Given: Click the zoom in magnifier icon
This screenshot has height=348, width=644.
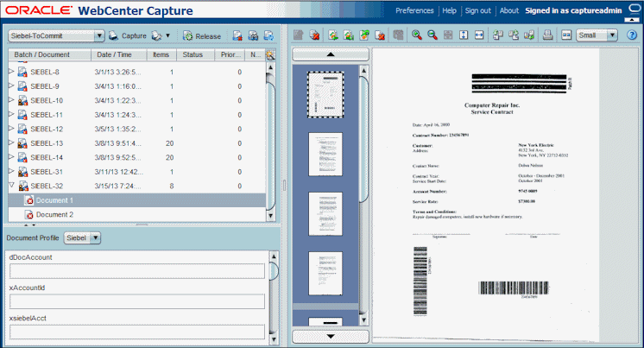Looking at the screenshot, I should (x=416, y=35).
